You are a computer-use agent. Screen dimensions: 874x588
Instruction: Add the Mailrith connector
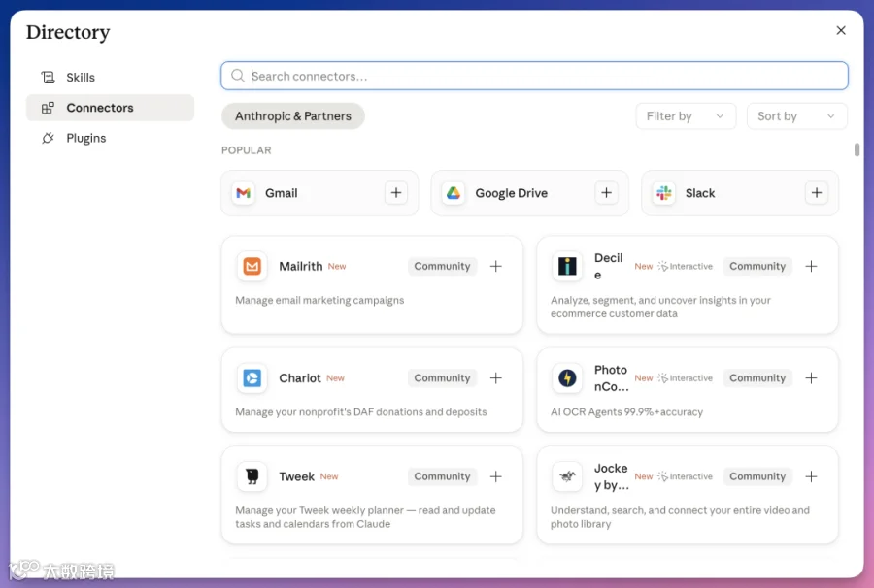tap(496, 266)
